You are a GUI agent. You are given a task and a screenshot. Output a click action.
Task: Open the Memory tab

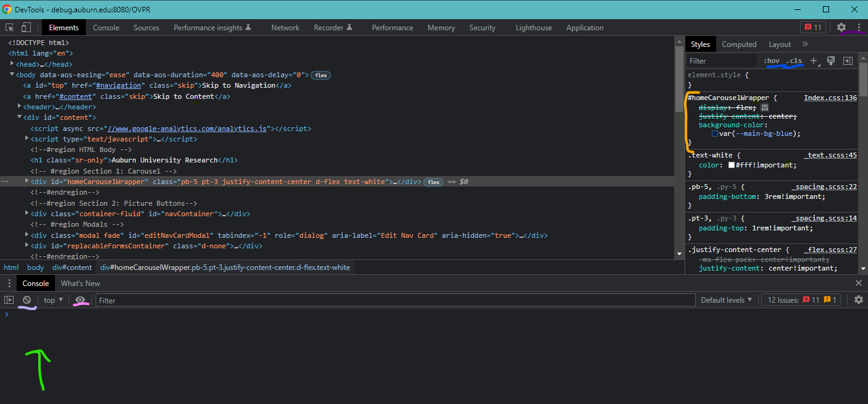[x=441, y=27]
